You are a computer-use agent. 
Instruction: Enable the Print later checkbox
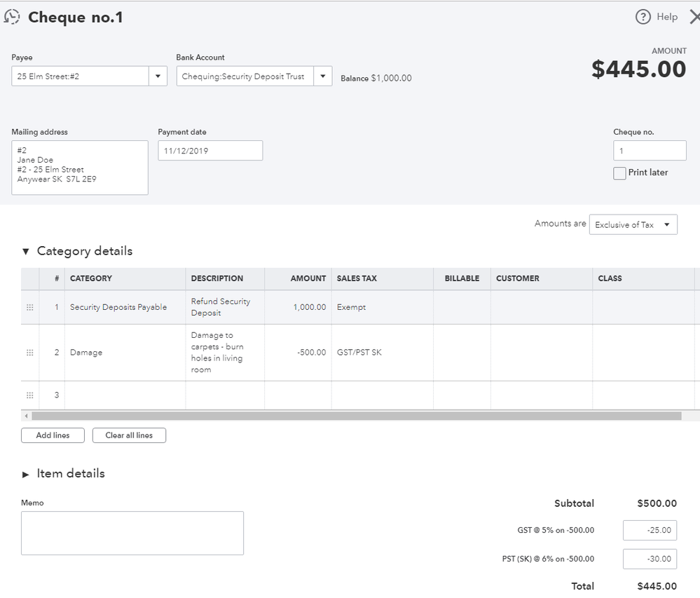click(x=619, y=173)
